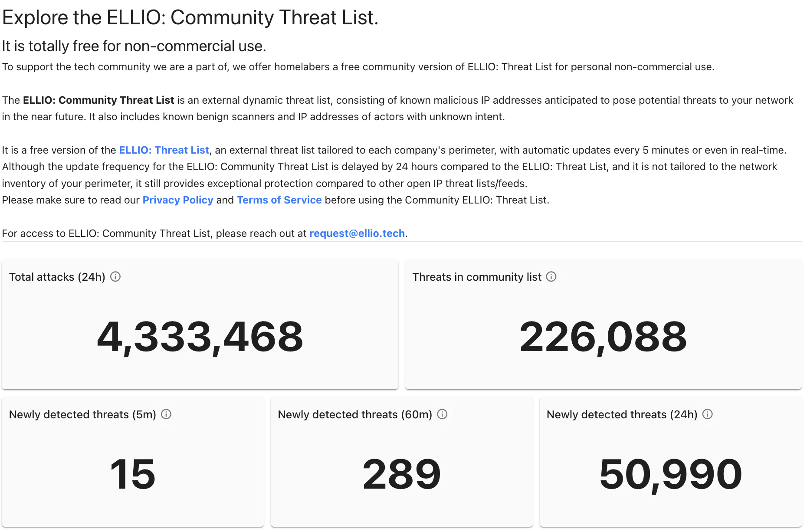The width and height of the screenshot is (807, 532).
Task: Open the Privacy Policy link
Action: 178,200
